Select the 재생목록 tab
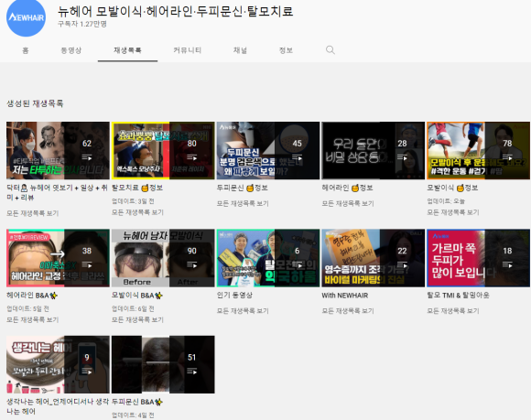531x420 pixels. (x=127, y=50)
